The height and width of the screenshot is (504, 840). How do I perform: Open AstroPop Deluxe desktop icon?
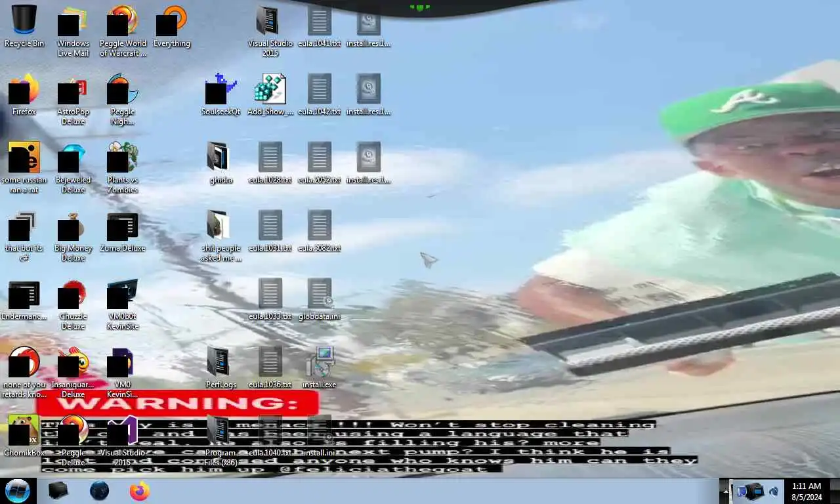coord(73,98)
